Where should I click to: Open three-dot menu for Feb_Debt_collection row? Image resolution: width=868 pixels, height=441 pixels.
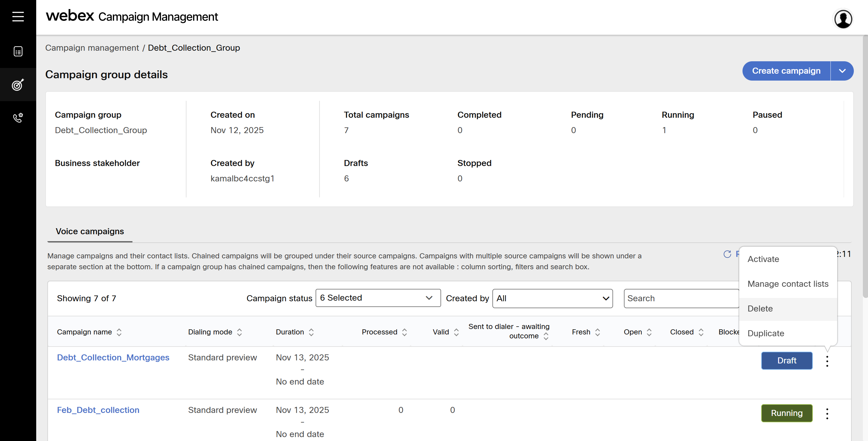[827, 413]
